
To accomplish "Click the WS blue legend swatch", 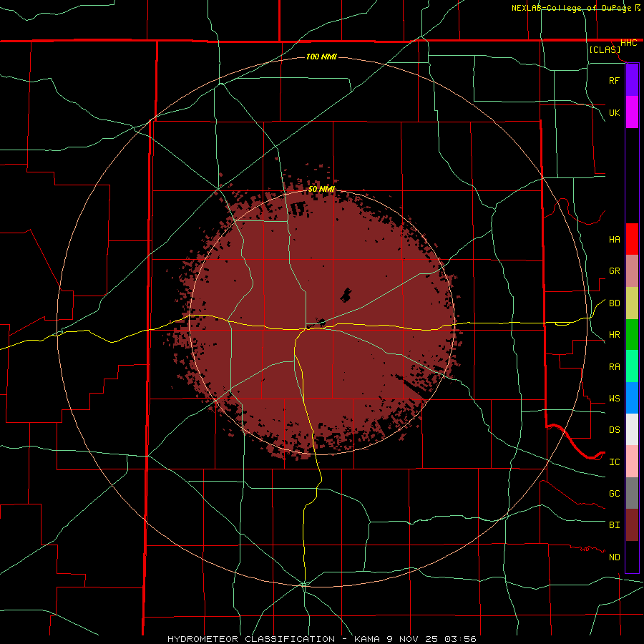I will point(632,398).
